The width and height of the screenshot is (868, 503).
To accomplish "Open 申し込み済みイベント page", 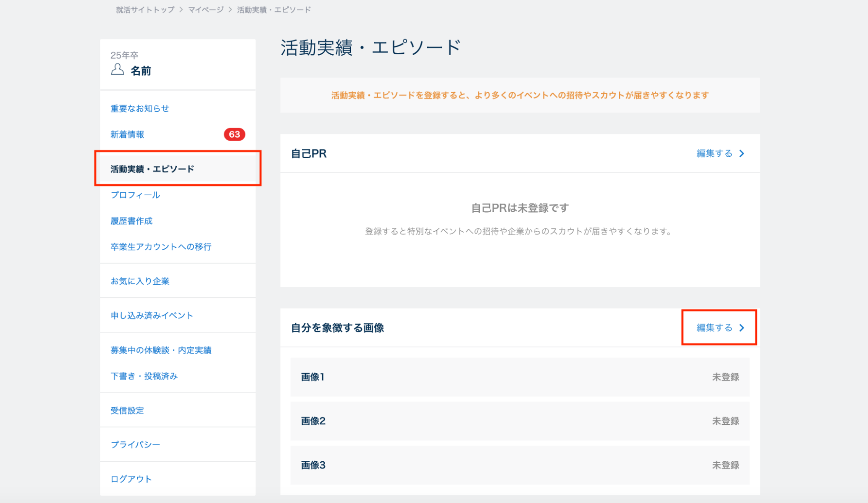I will (x=152, y=316).
